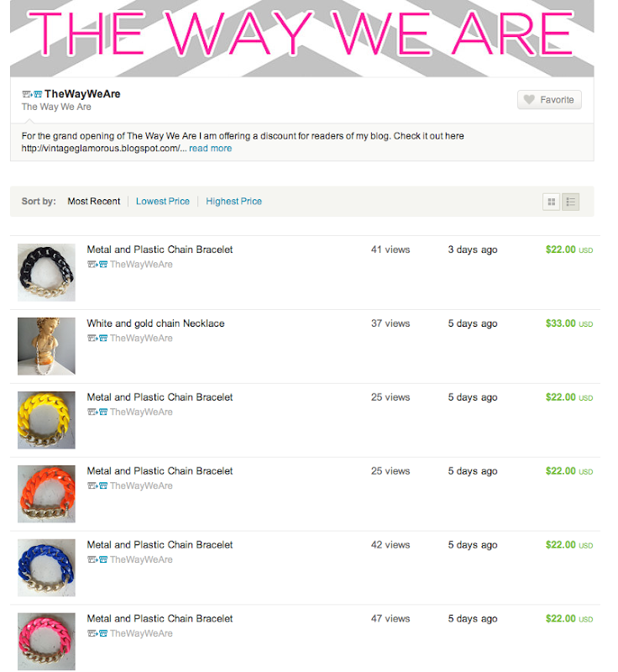
Task: Open black chain bracelet thumbnail
Action: 46,272
